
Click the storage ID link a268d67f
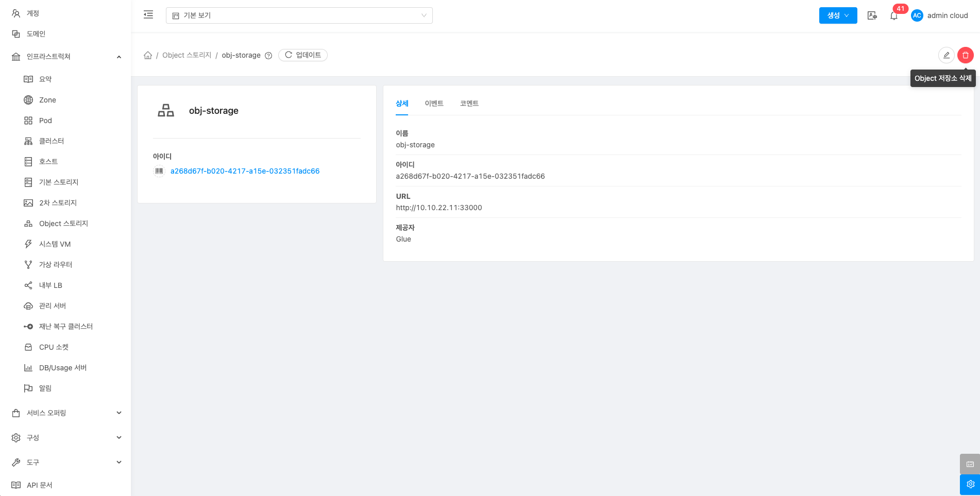[245, 171]
